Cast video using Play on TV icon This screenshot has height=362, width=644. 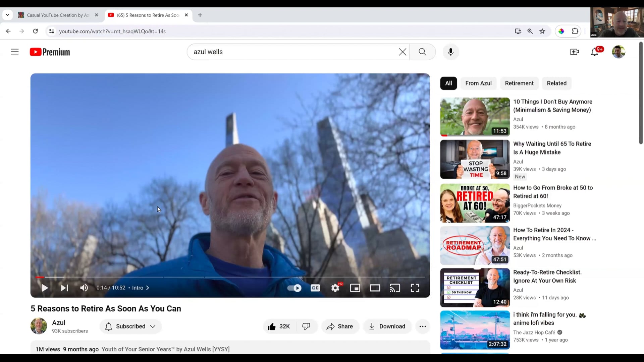click(x=395, y=288)
